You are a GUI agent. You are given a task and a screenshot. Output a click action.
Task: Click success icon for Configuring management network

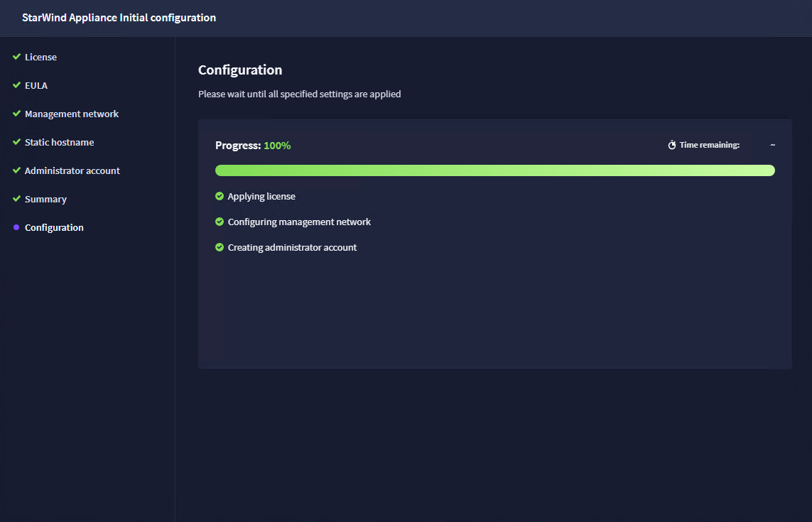pos(220,222)
